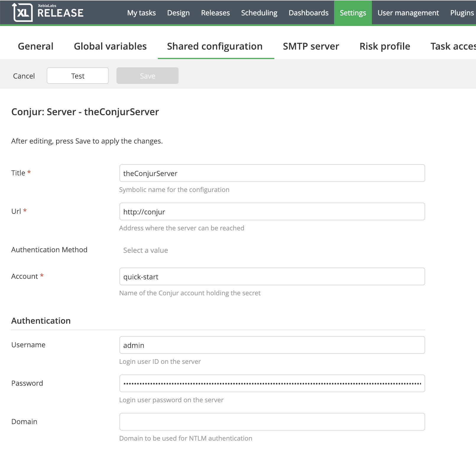The image size is (476, 456).
Task: Open Dashboards from the top navigation
Action: tap(308, 13)
